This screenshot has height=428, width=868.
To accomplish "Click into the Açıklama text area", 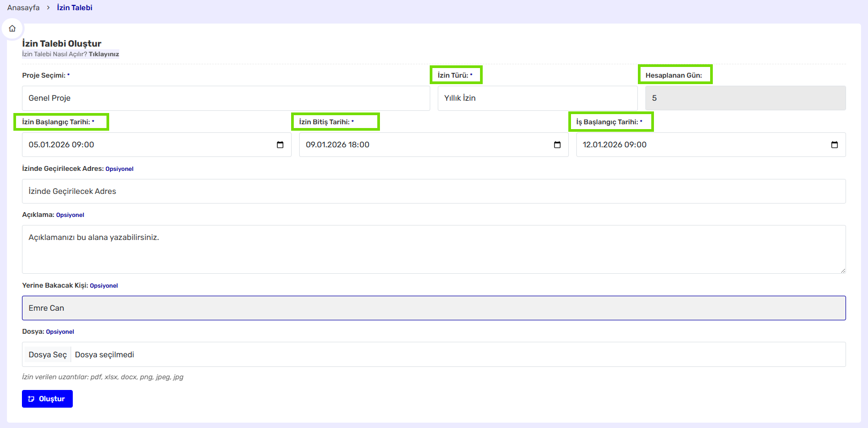I will coord(433,249).
